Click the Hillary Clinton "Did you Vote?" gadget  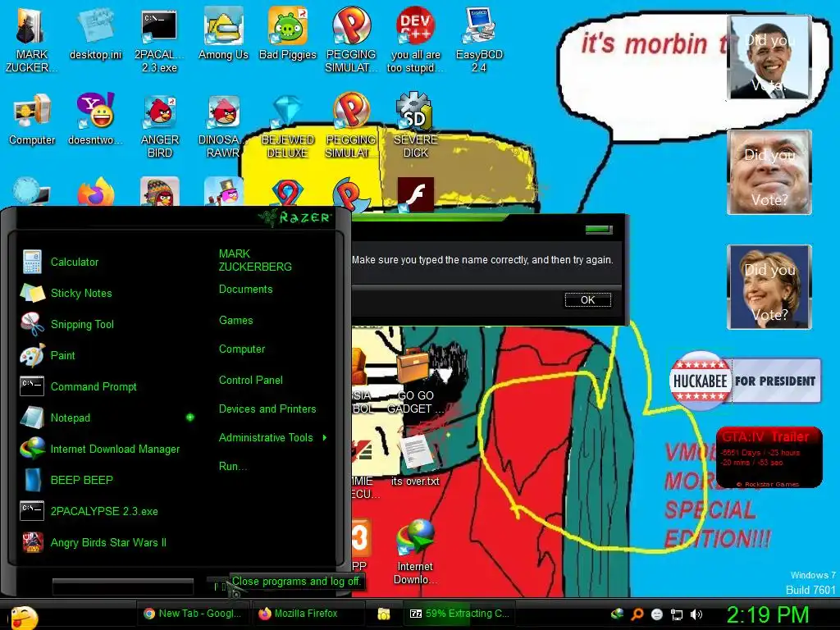point(769,287)
